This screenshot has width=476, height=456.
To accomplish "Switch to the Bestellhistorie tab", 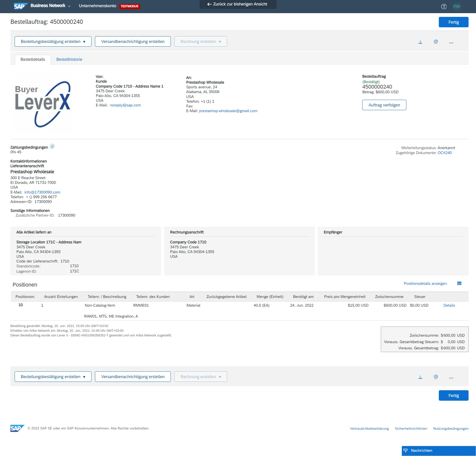I will (69, 59).
